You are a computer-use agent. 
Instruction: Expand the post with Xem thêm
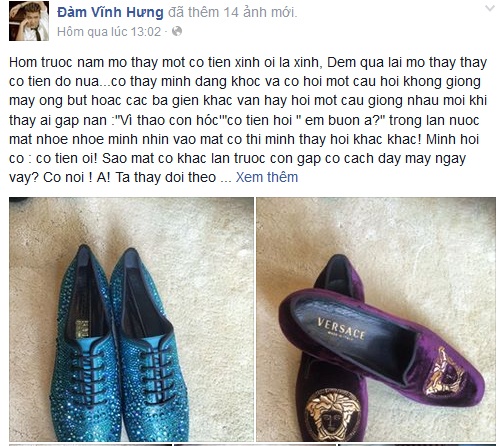[x=267, y=177]
